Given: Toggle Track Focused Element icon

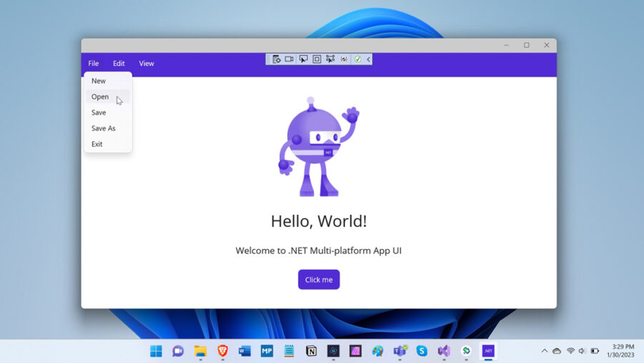Looking at the screenshot, I should [x=330, y=59].
